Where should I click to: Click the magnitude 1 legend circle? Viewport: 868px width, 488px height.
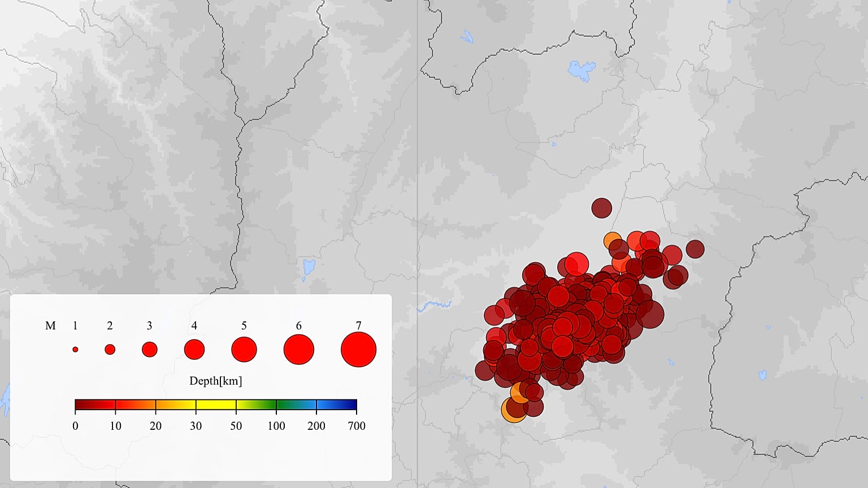coord(75,350)
